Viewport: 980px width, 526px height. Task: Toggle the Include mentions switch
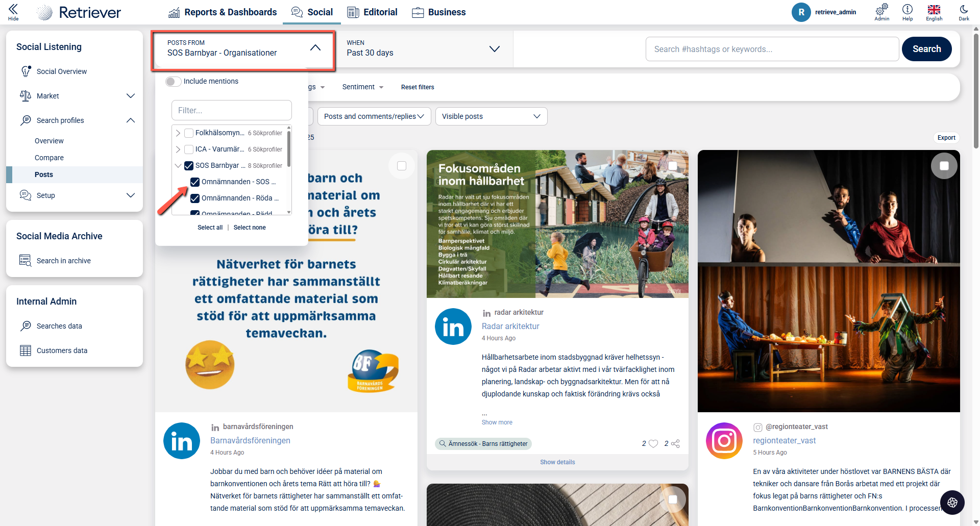174,82
